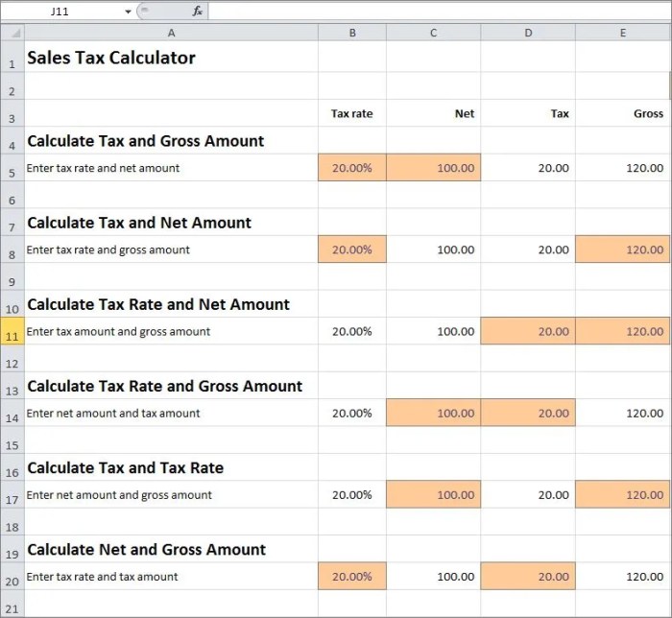
Task: Select orange tax rate cell in row 20
Action: 352,577
